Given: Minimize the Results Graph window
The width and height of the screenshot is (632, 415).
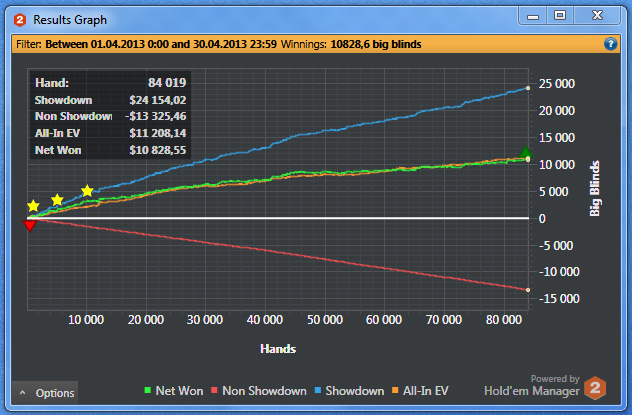Looking at the screenshot, I should click(x=533, y=17).
